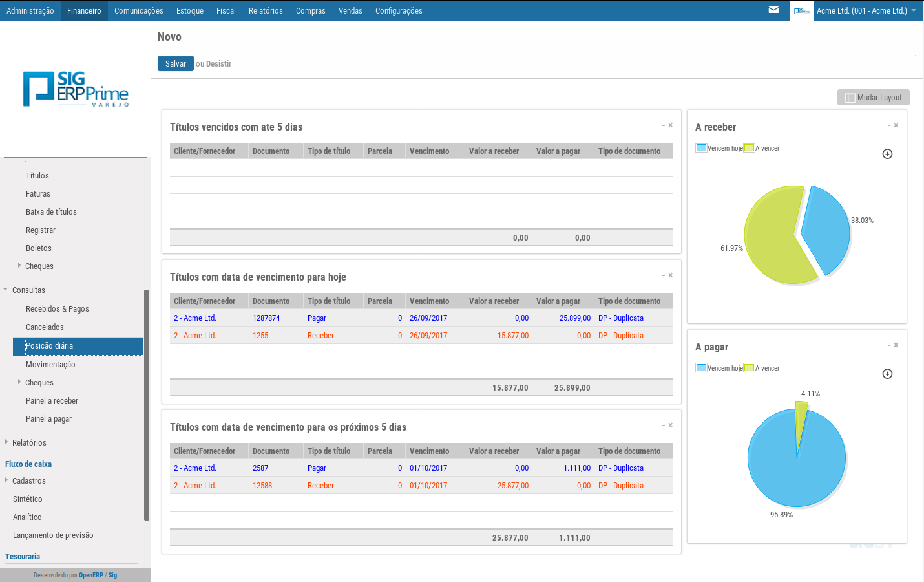Screen dimensions: 924x582
Task: Open the messages envelope icon
Action: (x=773, y=10)
